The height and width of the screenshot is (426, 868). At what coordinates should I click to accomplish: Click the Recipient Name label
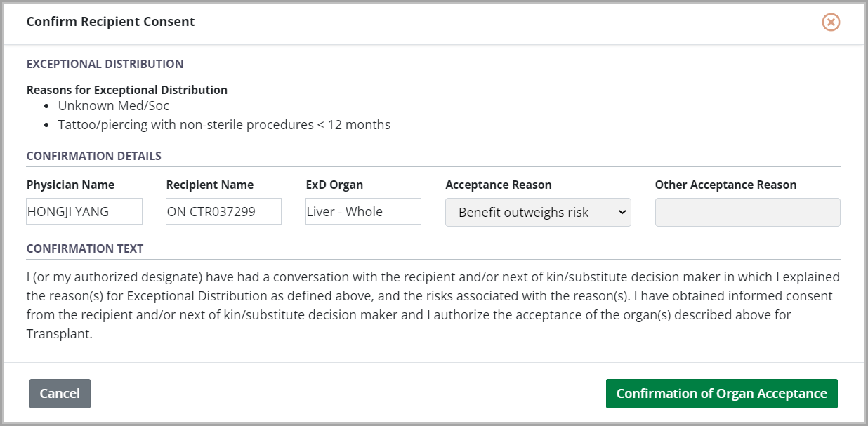210,185
